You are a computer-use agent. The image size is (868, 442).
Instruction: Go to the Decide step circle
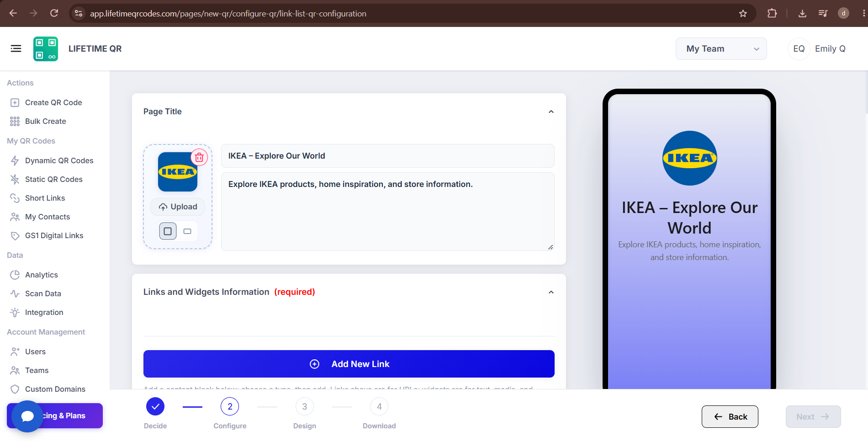tap(155, 406)
